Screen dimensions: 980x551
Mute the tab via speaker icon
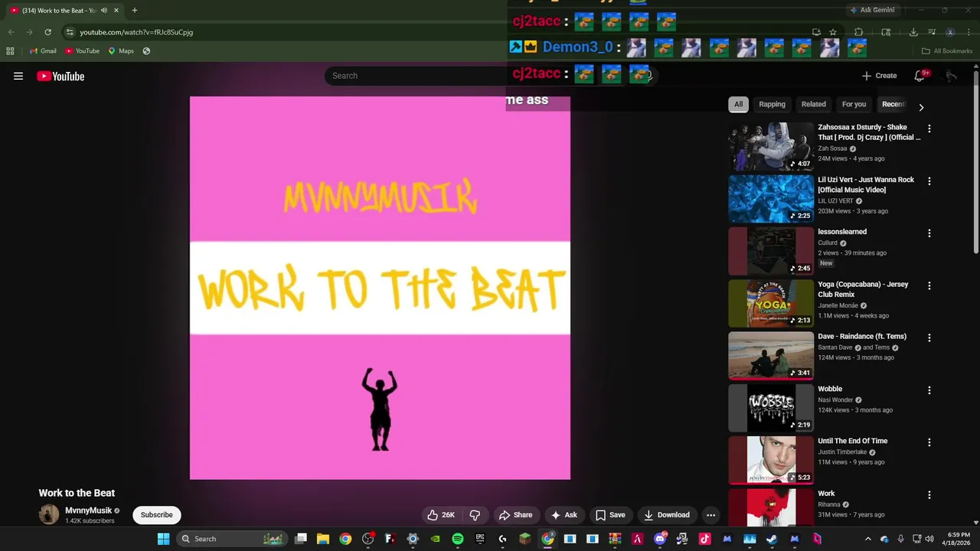tap(103, 11)
